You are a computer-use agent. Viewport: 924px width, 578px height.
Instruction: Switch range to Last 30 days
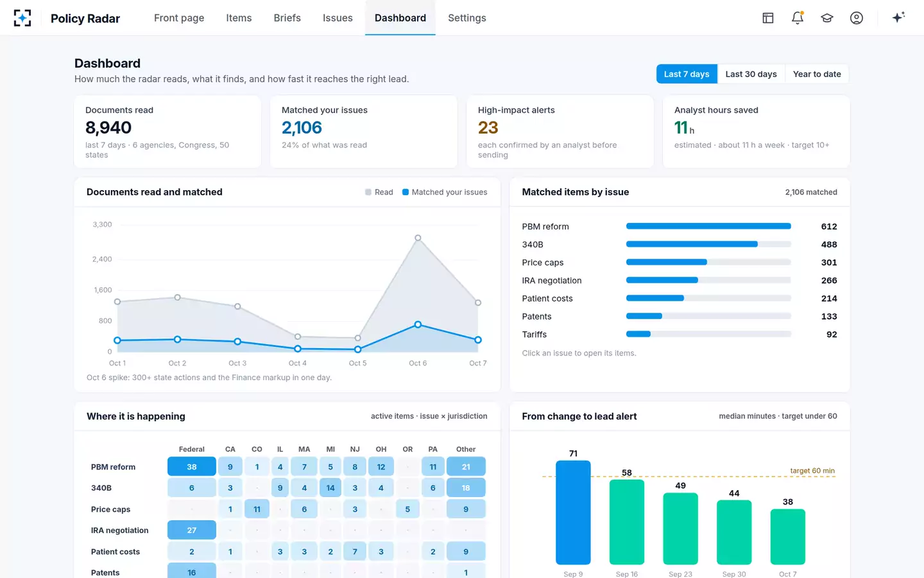coord(751,74)
